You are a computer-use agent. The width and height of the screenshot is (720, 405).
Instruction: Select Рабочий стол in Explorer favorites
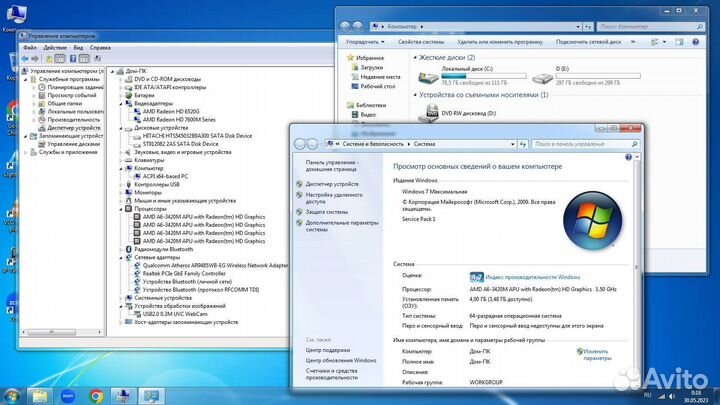click(x=377, y=86)
